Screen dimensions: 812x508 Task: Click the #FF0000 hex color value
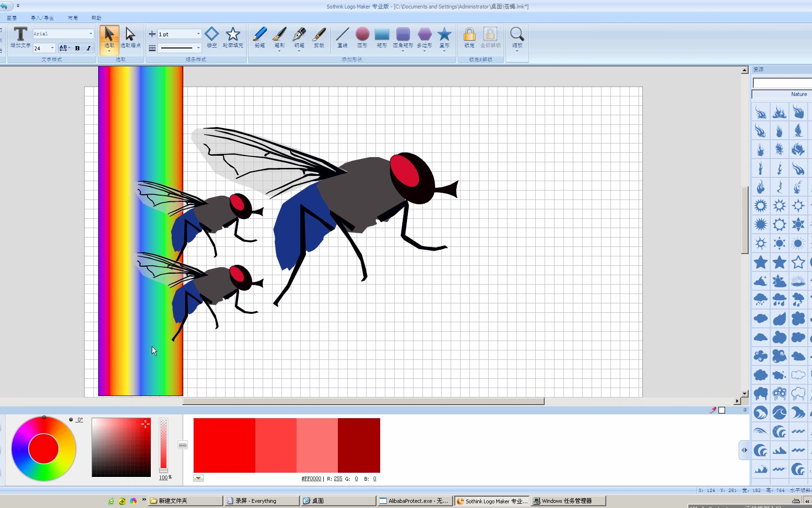[311, 478]
